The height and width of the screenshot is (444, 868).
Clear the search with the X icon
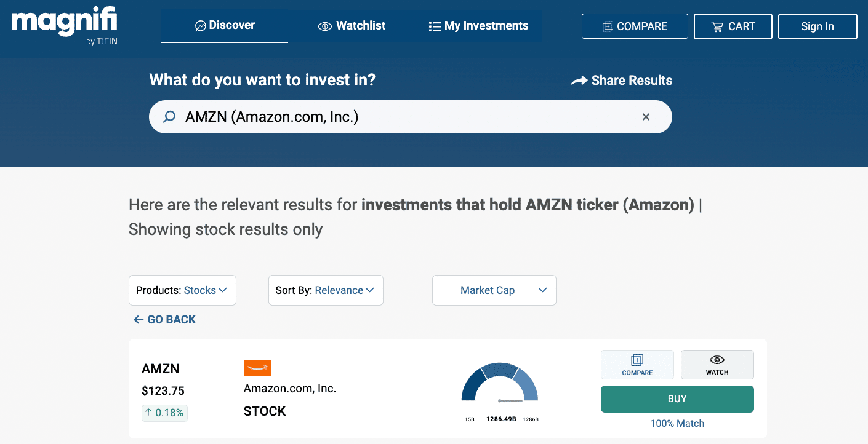coord(646,117)
